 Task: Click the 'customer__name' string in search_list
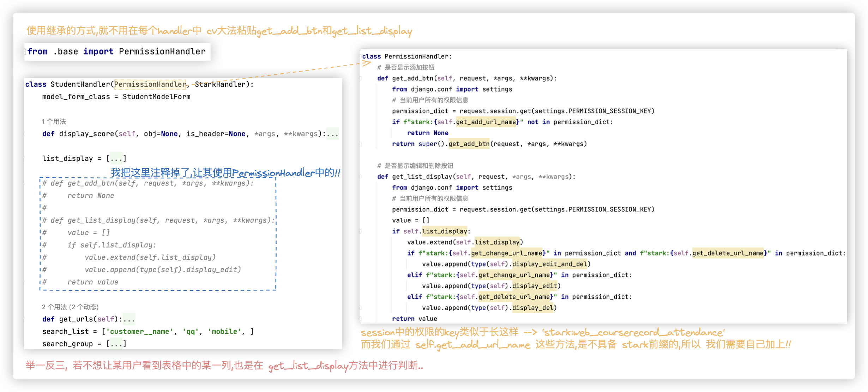click(140, 331)
